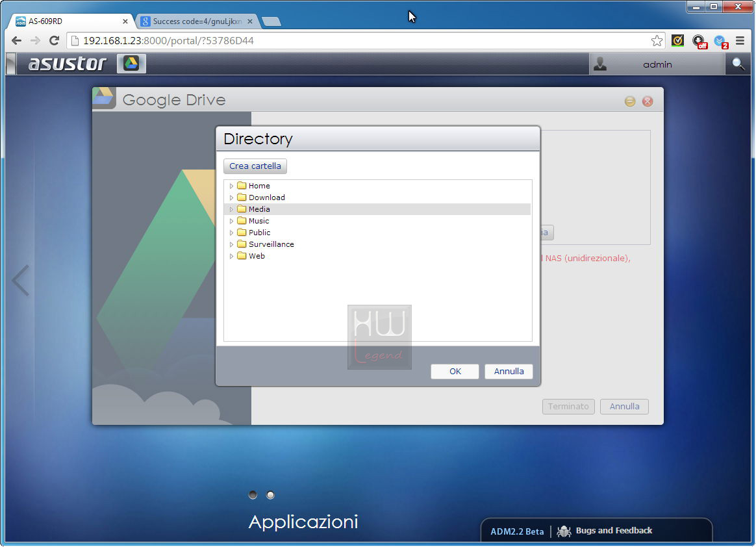Click Annulla in the Directory dialog

509,372
